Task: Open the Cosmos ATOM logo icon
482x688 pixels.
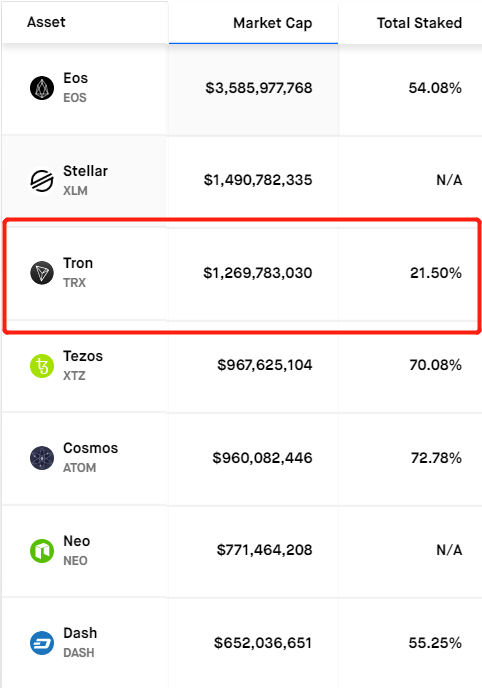Action: click(42, 458)
